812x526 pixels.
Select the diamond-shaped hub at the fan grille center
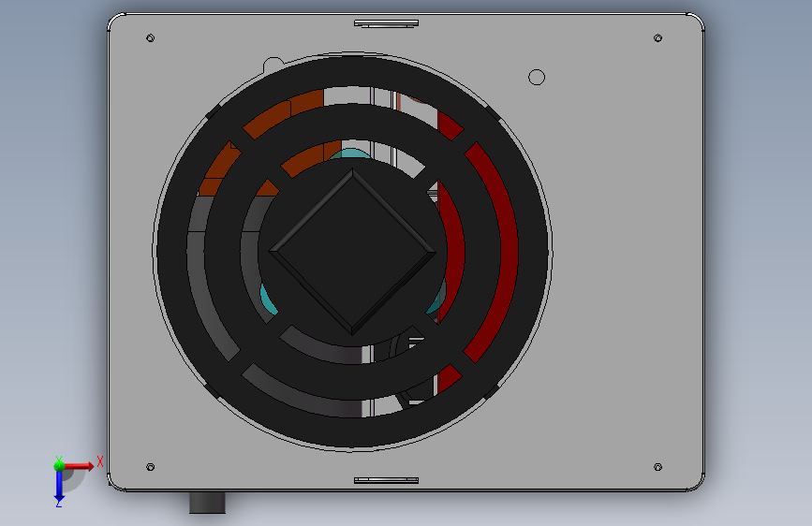click(353, 252)
